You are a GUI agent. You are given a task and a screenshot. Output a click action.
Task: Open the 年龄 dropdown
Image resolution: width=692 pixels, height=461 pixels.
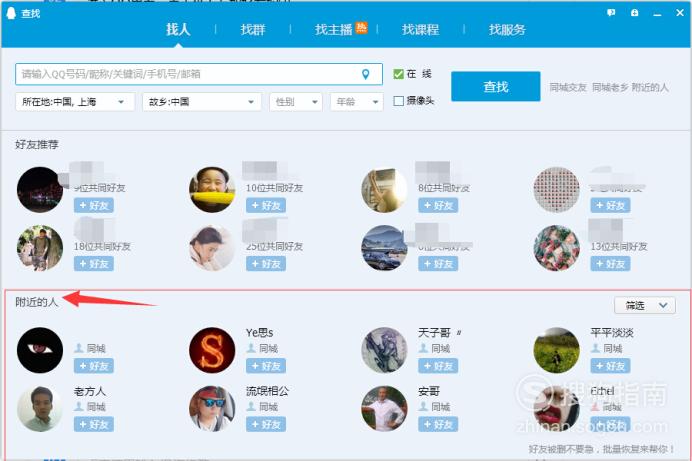[357, 102]
